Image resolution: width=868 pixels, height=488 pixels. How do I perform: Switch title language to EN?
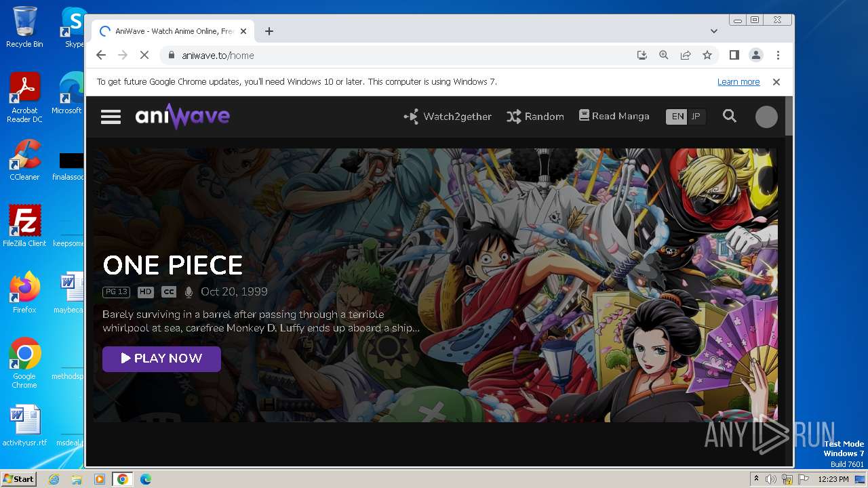point(677,117)
